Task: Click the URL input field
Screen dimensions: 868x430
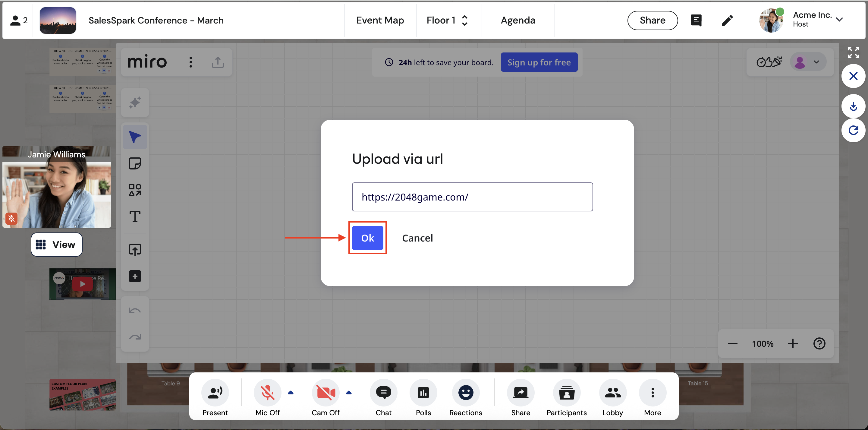Action: (472, 197)
